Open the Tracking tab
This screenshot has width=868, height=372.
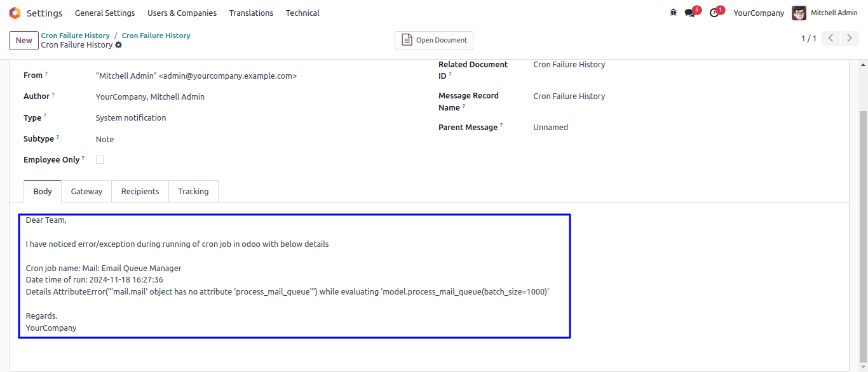click(193, 192)
